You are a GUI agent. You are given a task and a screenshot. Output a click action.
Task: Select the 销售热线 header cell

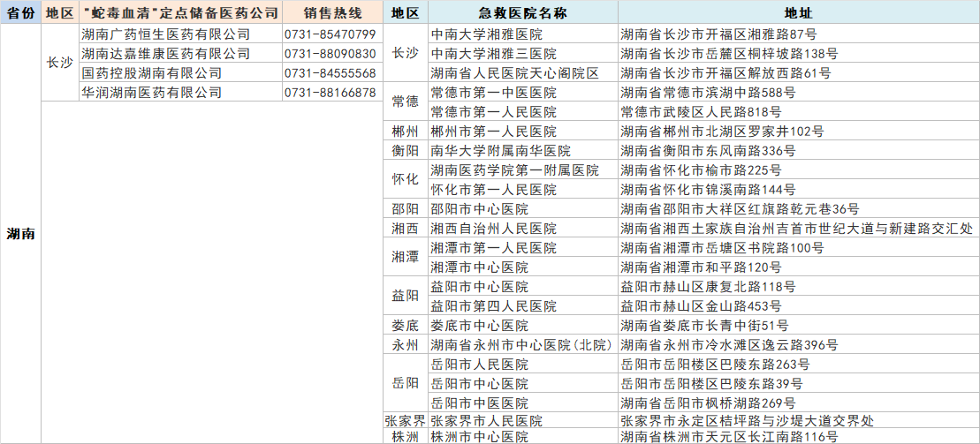[x=331, y=13]
